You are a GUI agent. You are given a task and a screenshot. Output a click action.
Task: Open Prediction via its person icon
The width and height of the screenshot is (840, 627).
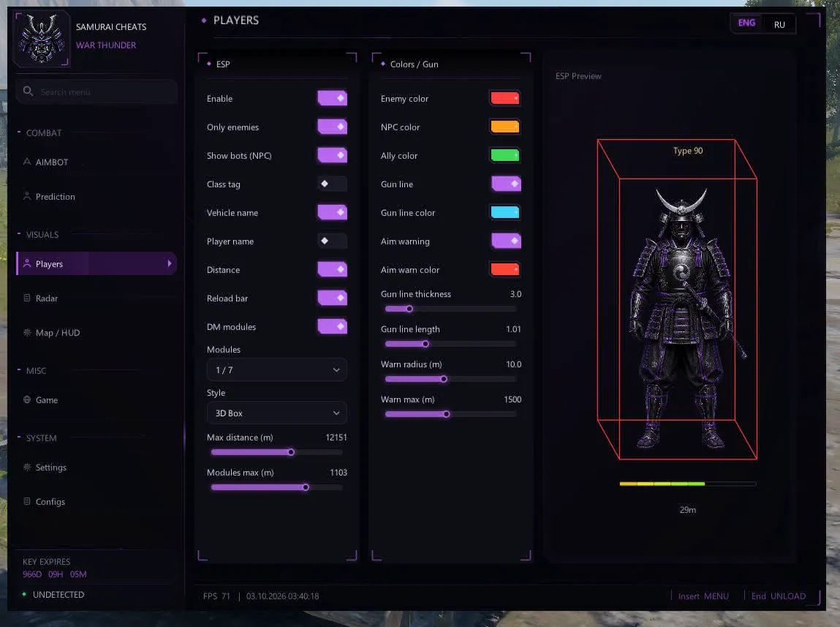click(27, 196)
